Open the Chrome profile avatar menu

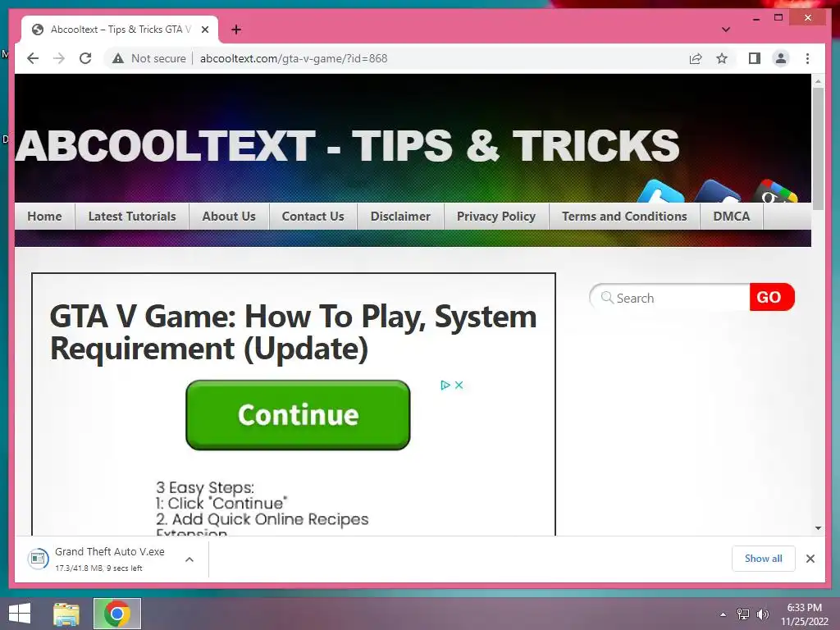(x=781, y=58)
